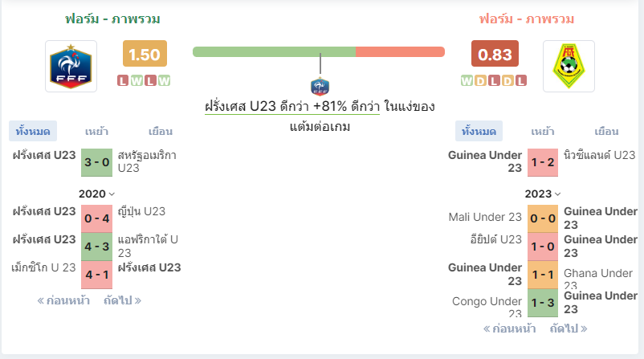Click ถัดไป link under France matches
The image size is (644, 359).
tap(122, 300)
